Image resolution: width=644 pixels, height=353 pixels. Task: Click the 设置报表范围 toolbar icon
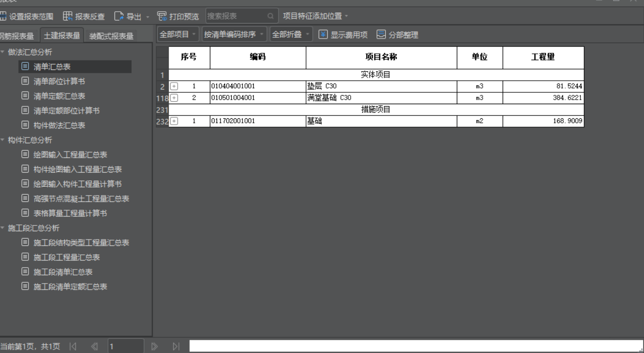point(3,17)
